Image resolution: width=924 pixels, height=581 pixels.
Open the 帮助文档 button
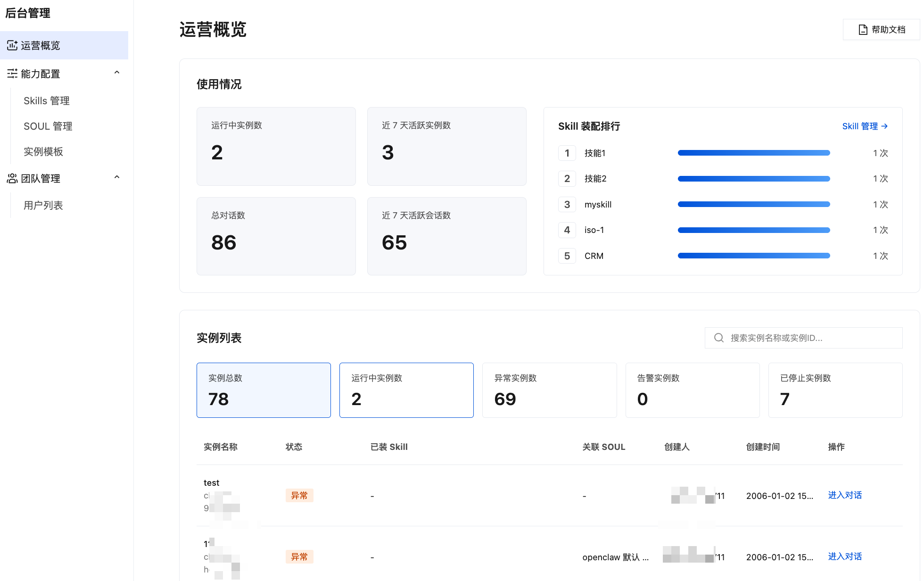point(881,30)
